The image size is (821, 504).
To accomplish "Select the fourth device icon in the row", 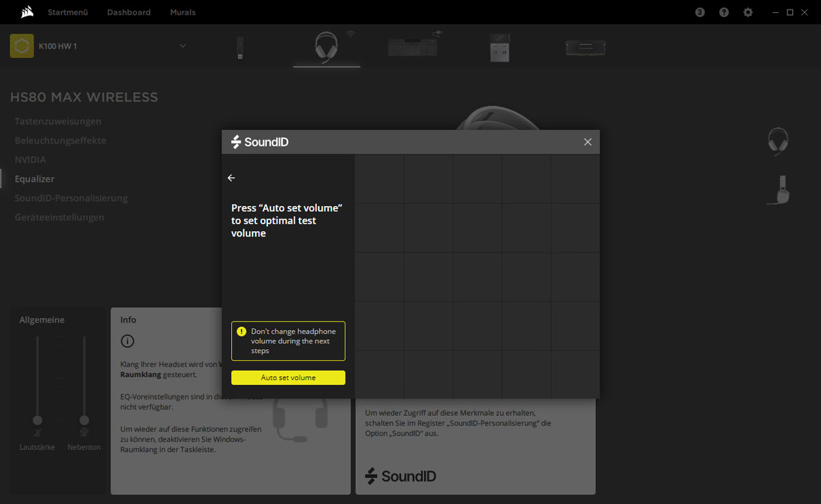I will [499, 47].
